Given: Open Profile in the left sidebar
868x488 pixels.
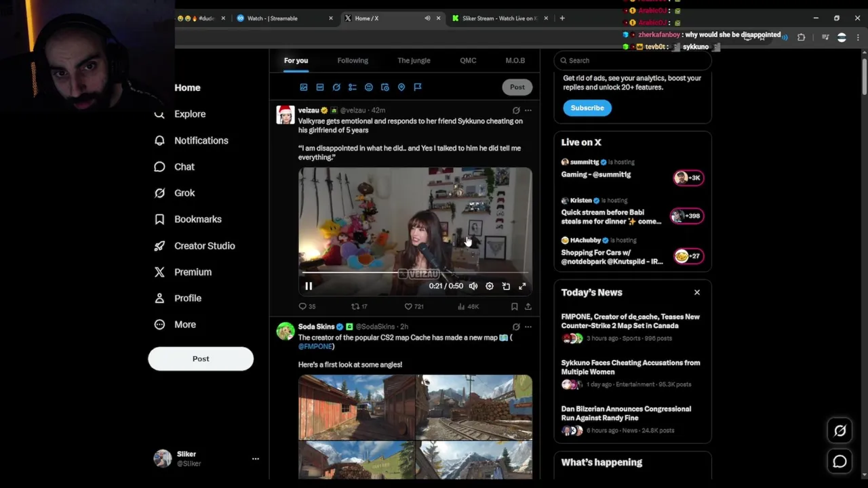Looking at the screenshot, I should pos(178,298).
